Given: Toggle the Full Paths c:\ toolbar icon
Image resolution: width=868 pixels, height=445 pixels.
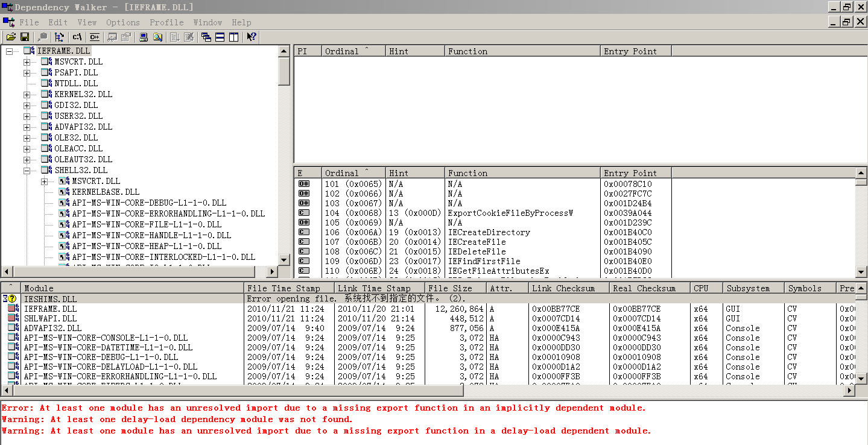Looking at the screenshot, I should click(x=77, y=37).
